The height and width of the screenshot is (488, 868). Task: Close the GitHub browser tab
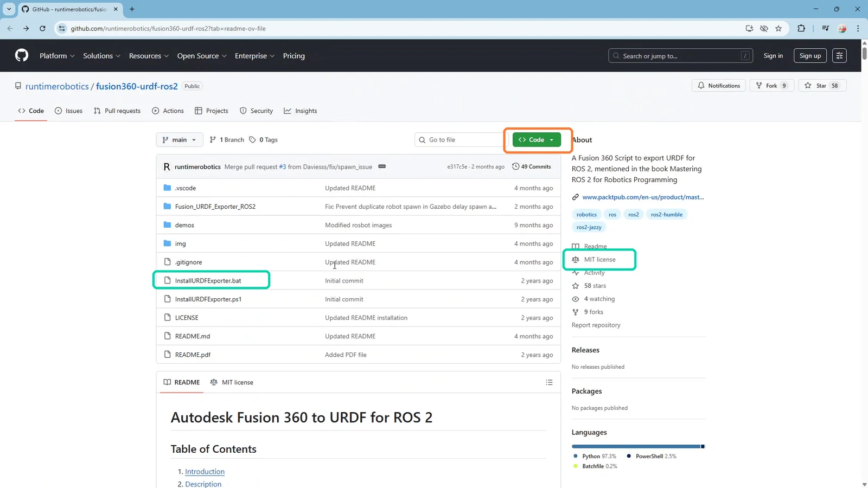tap(116, 9)
